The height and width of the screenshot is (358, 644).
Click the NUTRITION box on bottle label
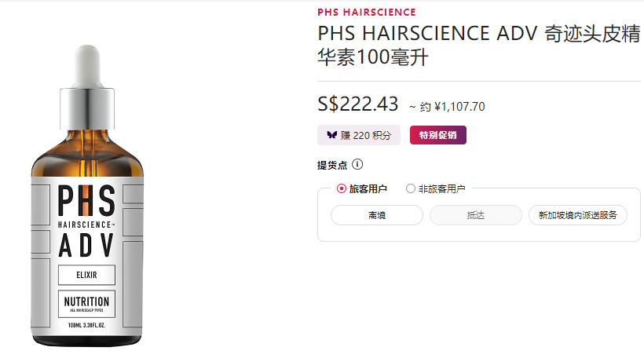pos(86,304)
